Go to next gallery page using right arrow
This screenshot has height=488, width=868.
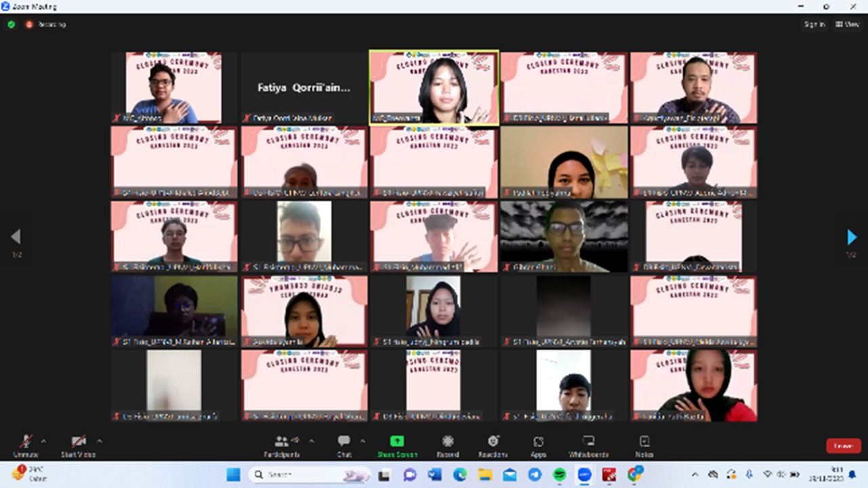pyautogui.click(x=852, y=237)
